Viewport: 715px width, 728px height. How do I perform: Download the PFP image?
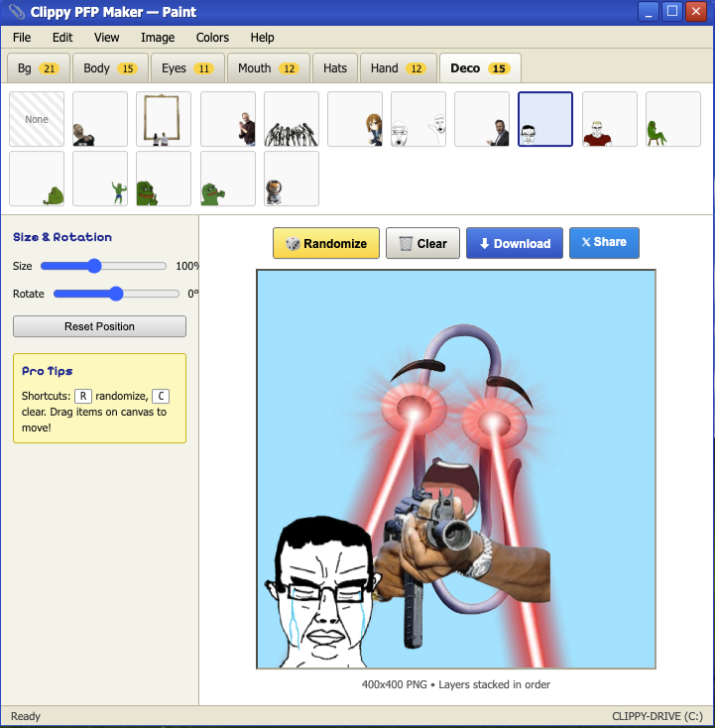tap(515, 243)
